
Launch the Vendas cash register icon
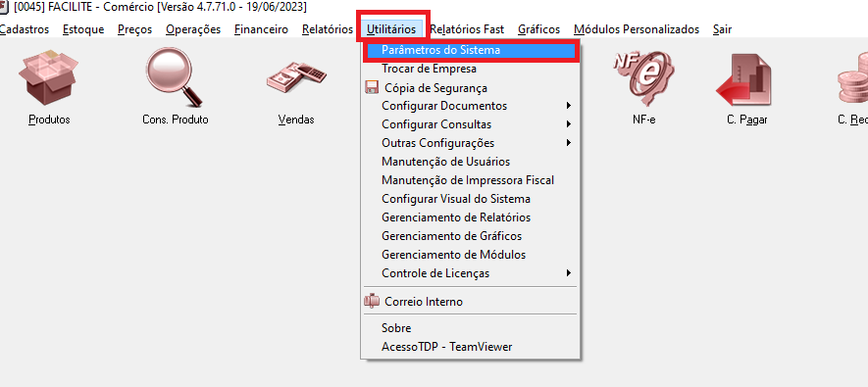[296, 78]
